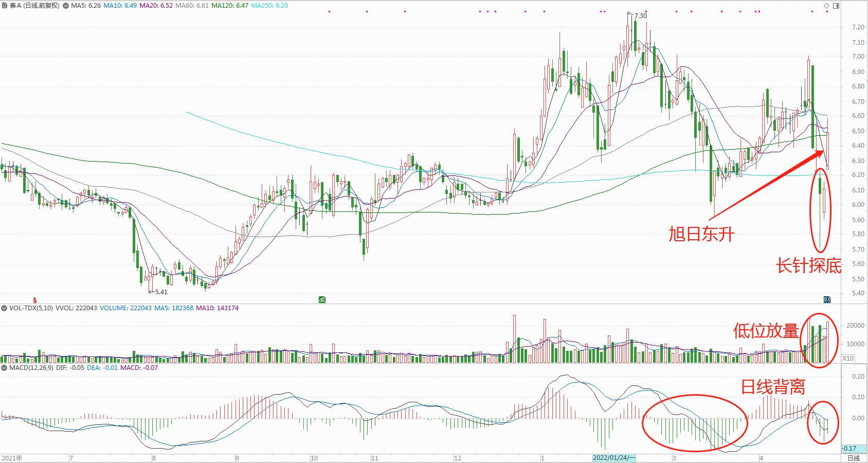Image resolution: width=868 pixels, height=463 pixels.
Task: Toggle the side panel icon at top-right
Action: [835, 6]
